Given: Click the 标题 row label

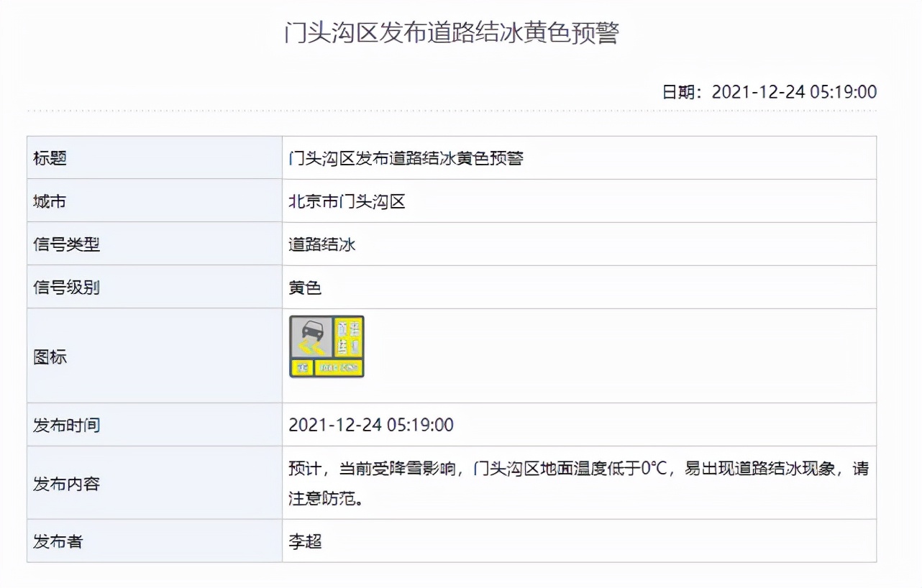Looking at the screenshot, I should [x=50, y=158].
